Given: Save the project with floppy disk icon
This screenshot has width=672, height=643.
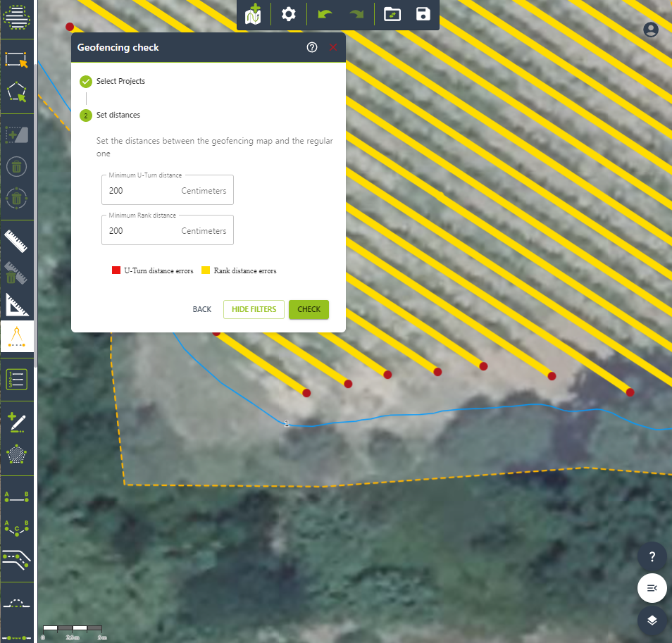Looking at the screenshot, I should (423, 14).
